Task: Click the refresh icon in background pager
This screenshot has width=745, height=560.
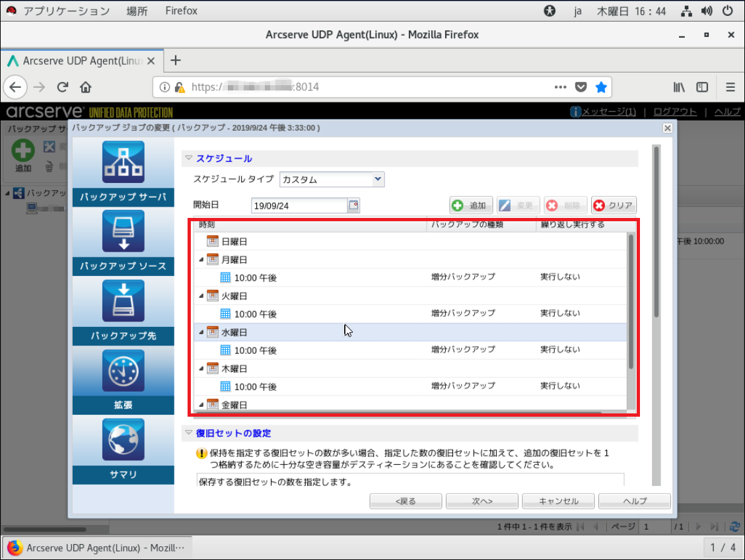Action: tap(734, 526)
